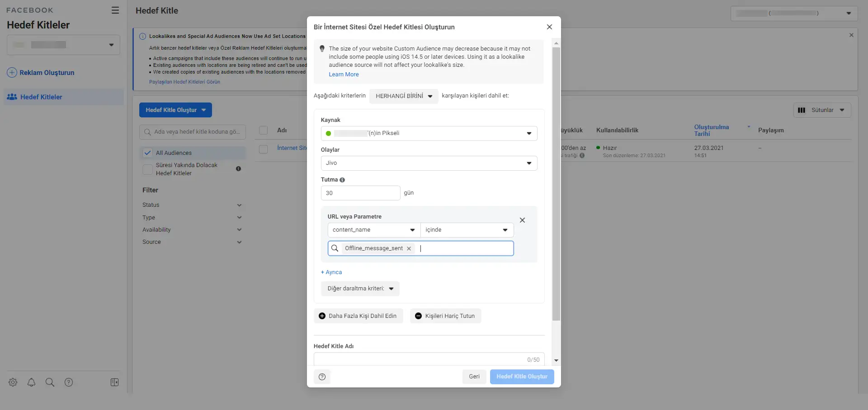868x410 pixels.
Task: Collapse sidebar using the panel icon
Action: click(x=114, y=382)
